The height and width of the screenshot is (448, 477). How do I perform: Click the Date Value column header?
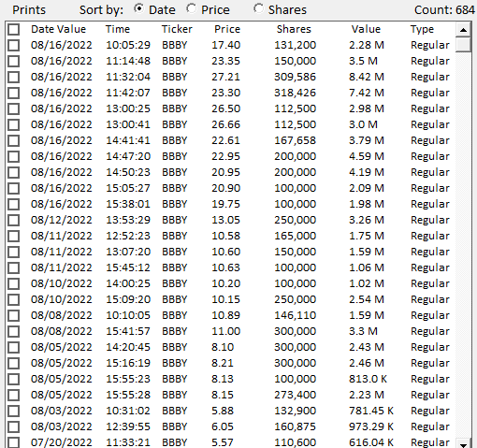[x=58, y=29]
